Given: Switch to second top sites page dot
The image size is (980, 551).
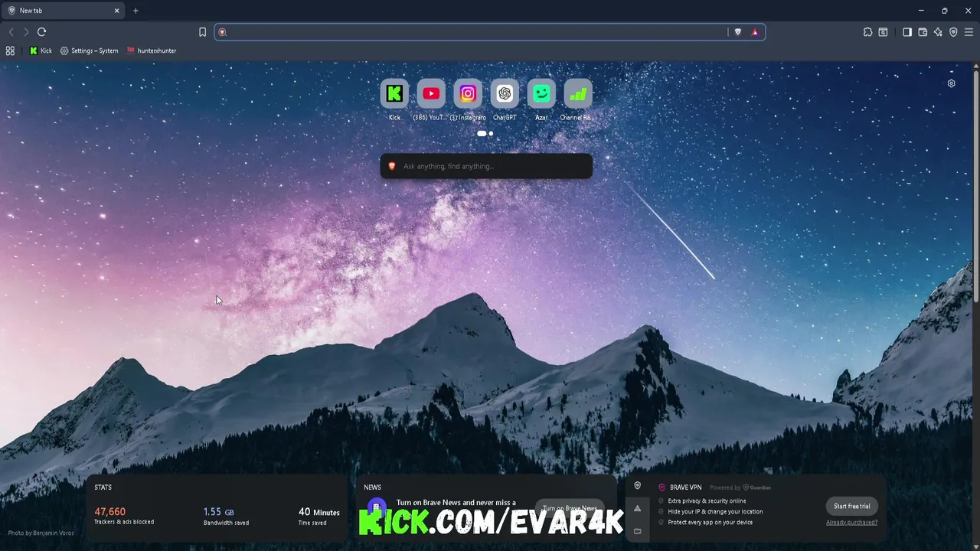Looking at the screenshot, I should 491,134.
